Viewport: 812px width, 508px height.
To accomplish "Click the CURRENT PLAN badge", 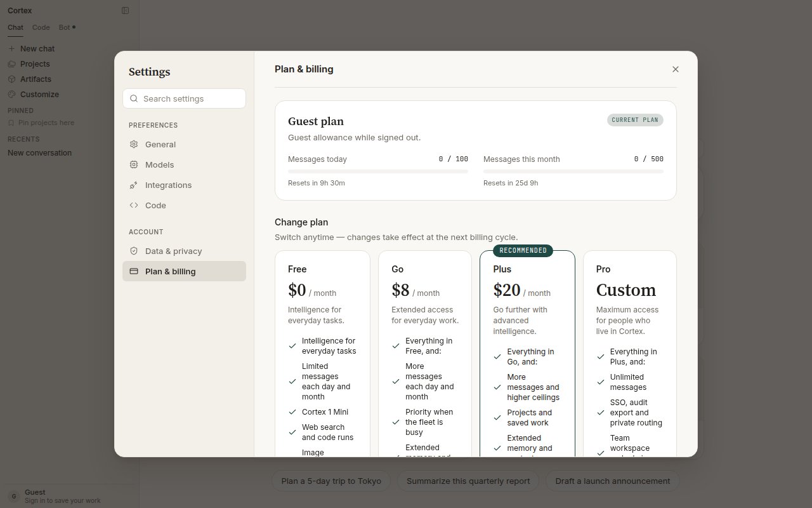I will click(635, 120).
